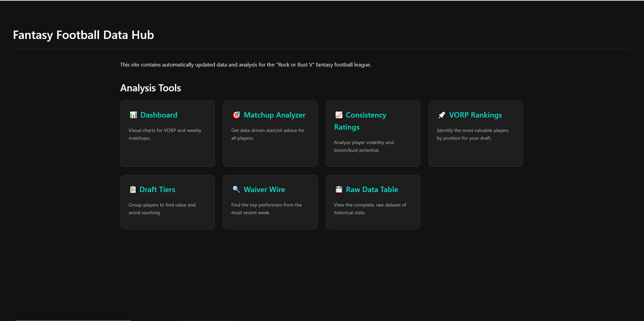Click the text 'Visual charts for VORP and weekly matchups.'
Image resolution: width=644 pixels, height=321 pixels.
pos(165,134)
